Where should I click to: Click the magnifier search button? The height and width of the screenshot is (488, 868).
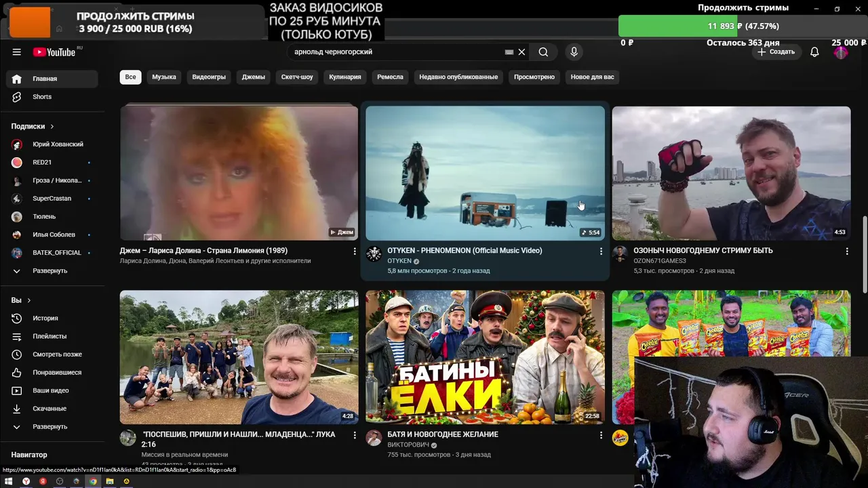(543, 52)
